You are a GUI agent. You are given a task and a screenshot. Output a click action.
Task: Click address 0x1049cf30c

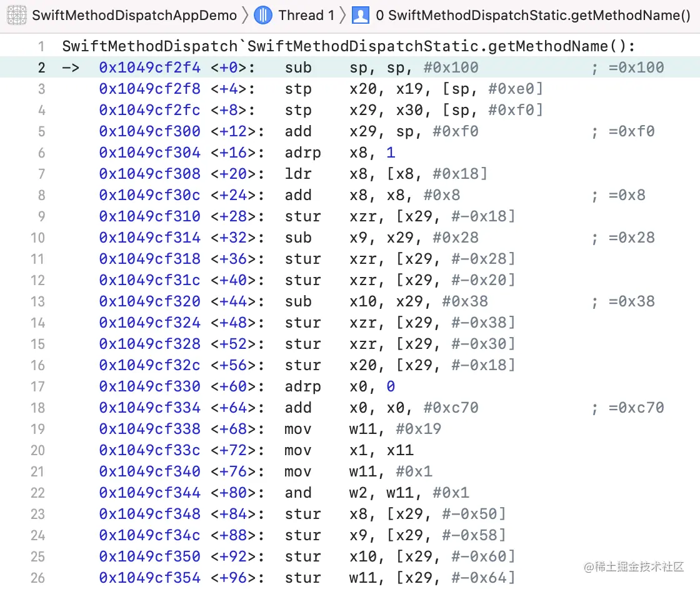coord(149,195)
